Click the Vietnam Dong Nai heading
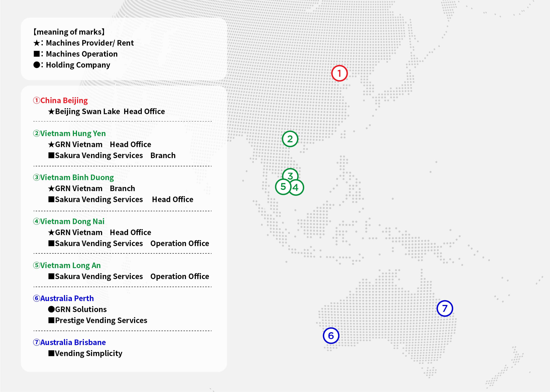Image resolution: width=550 pixels, height=392 pixels. click(x=69, y=221)
